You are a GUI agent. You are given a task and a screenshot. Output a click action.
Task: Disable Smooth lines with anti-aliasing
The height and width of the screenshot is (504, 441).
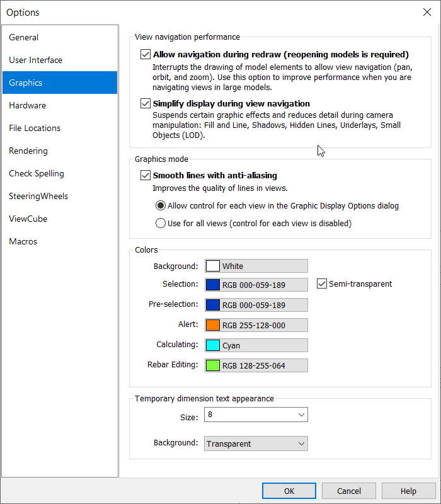coord(146,176)
